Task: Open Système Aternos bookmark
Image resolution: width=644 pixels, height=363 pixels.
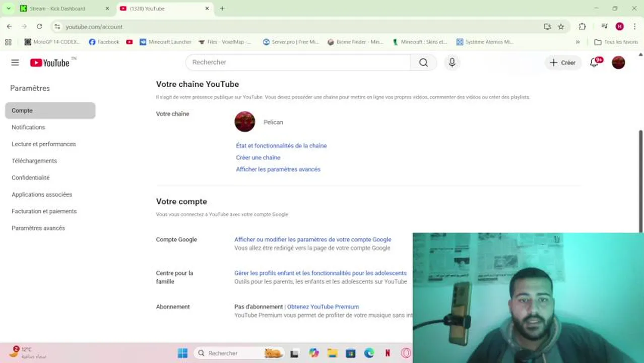Action: click(x=485, y=42)
